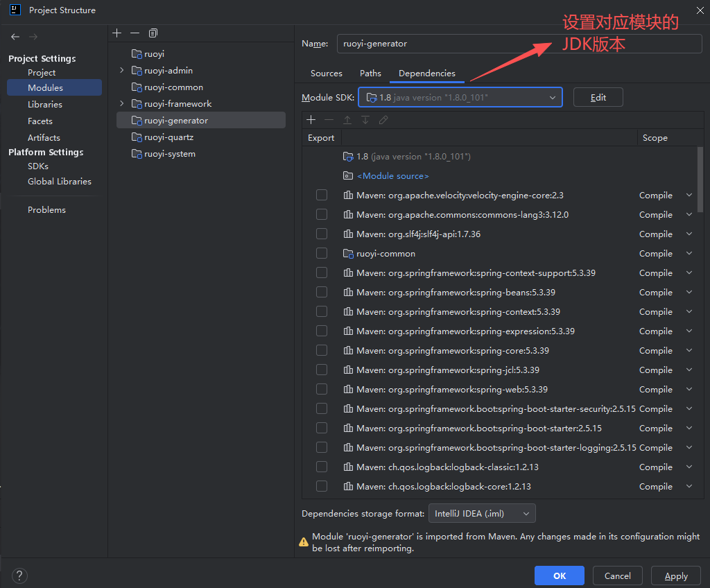This screenshot has height=588, width=710.
Task: Click the JDK icon in 1.8 dependency row
Action: pyautogui.click(x=348, y=157)
